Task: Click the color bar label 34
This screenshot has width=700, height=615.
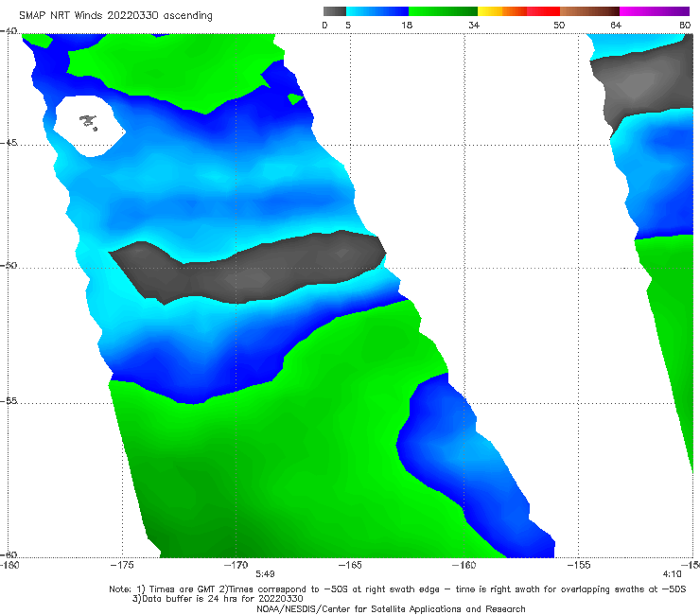Action: [474, 25]
